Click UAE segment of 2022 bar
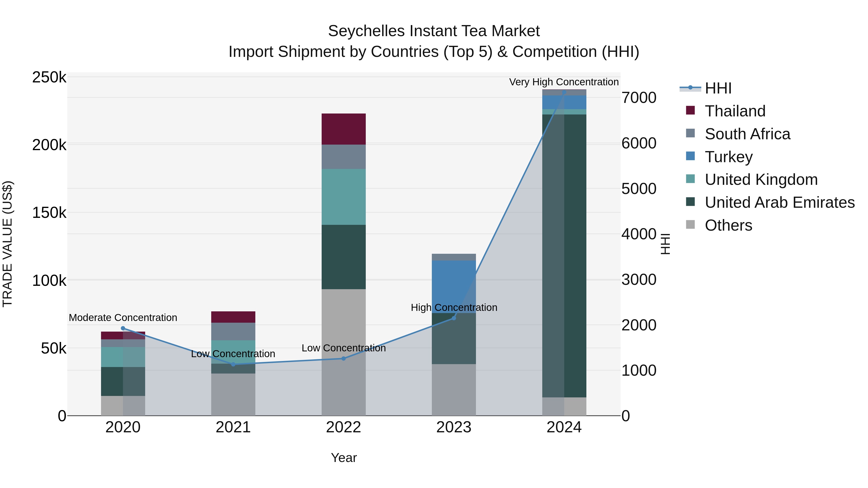 (x=343, y=257)
